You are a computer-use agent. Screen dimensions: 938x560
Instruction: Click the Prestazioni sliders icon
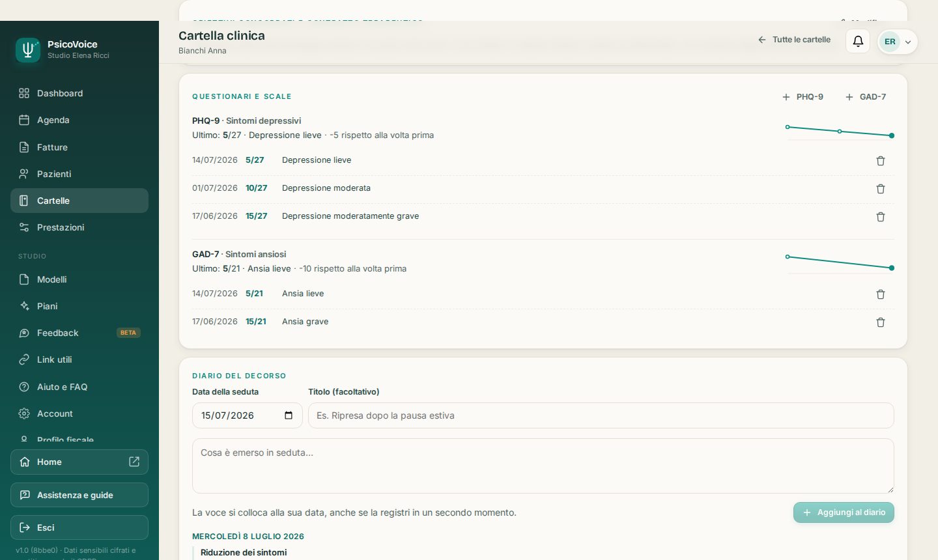[24, 227]
